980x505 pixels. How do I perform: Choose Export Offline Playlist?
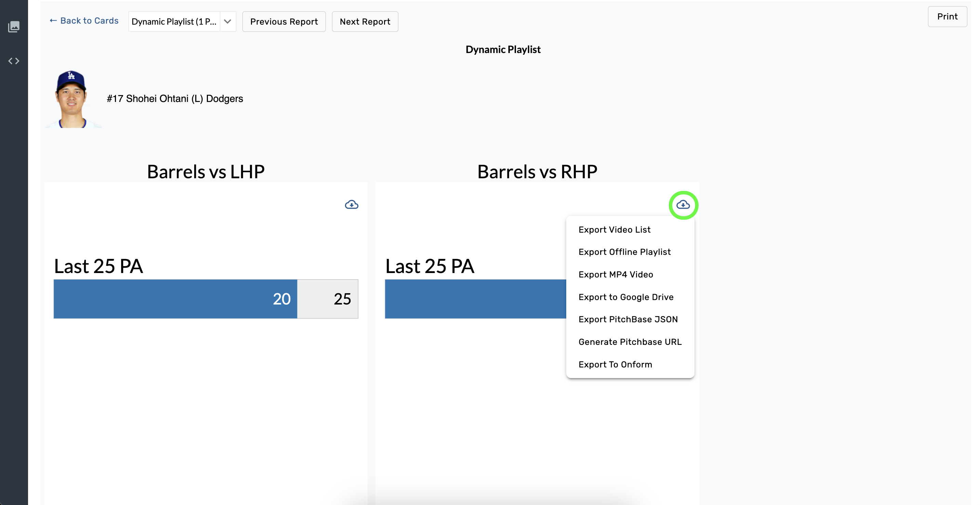pyautogui.click(x=624, y=252)
